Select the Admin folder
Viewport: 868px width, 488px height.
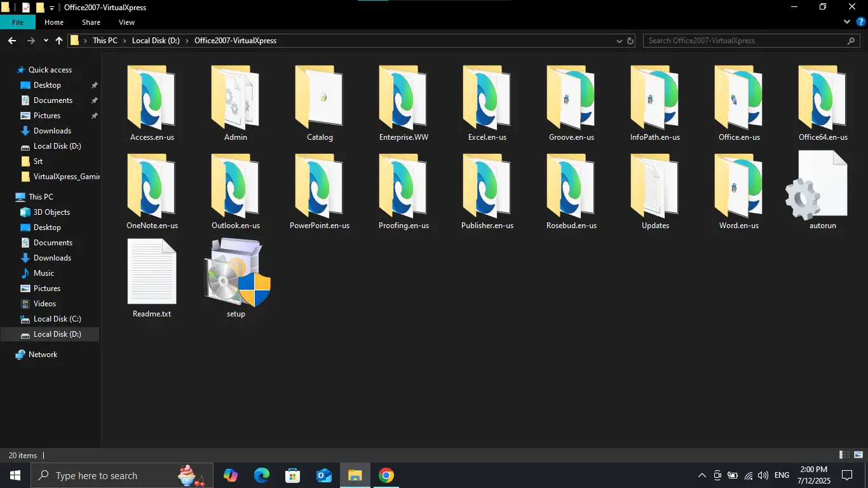(x=236, y=104)
